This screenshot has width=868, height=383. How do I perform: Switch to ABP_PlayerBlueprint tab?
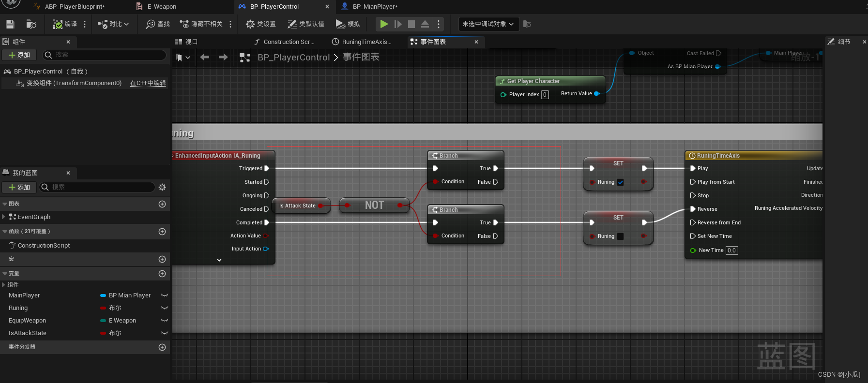coord(75,7)
